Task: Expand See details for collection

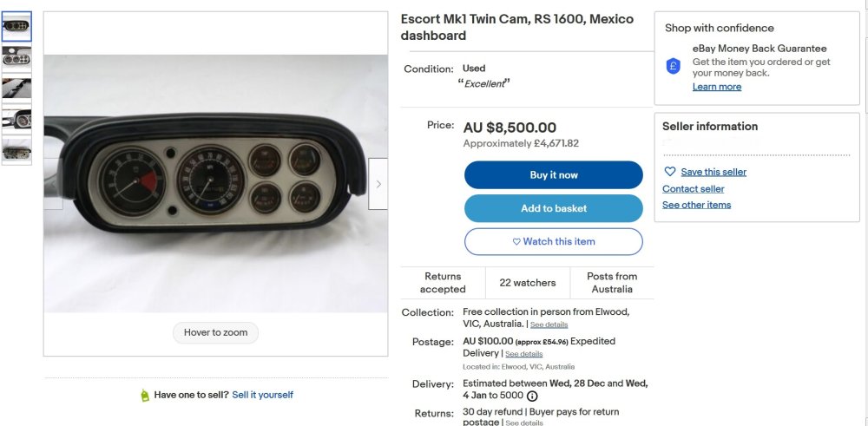Action: (x=549, y=324)
